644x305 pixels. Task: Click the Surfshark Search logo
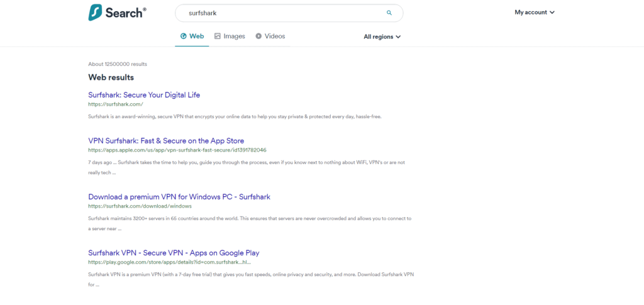[117, 13]
